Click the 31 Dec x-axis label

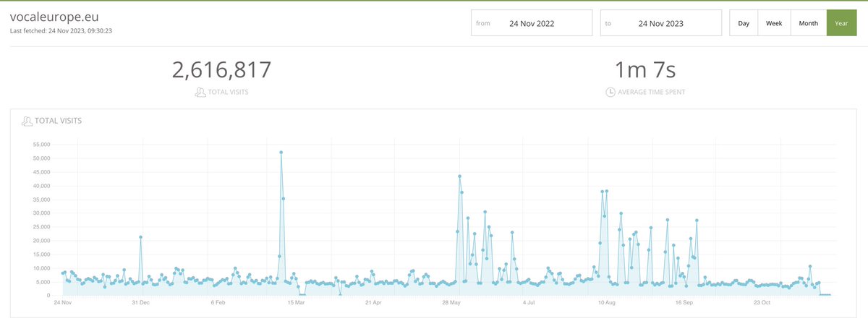pyautogui.click(x=140, y=302)
